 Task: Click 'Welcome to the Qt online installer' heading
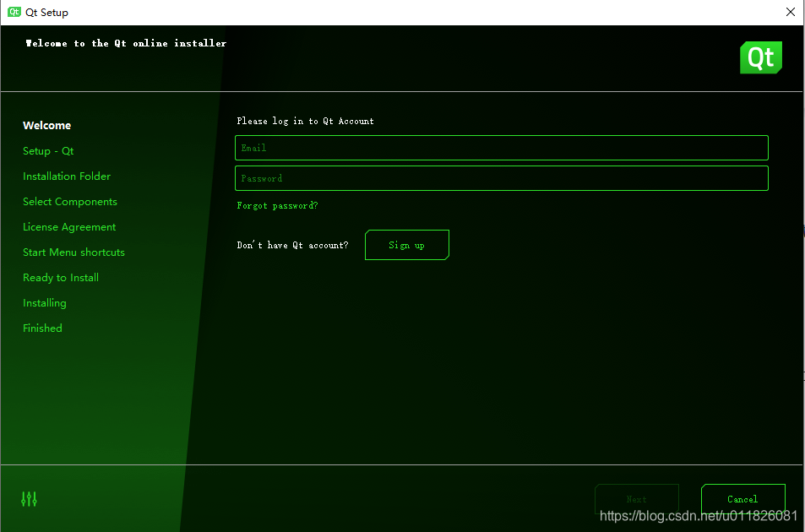(126, 43)
